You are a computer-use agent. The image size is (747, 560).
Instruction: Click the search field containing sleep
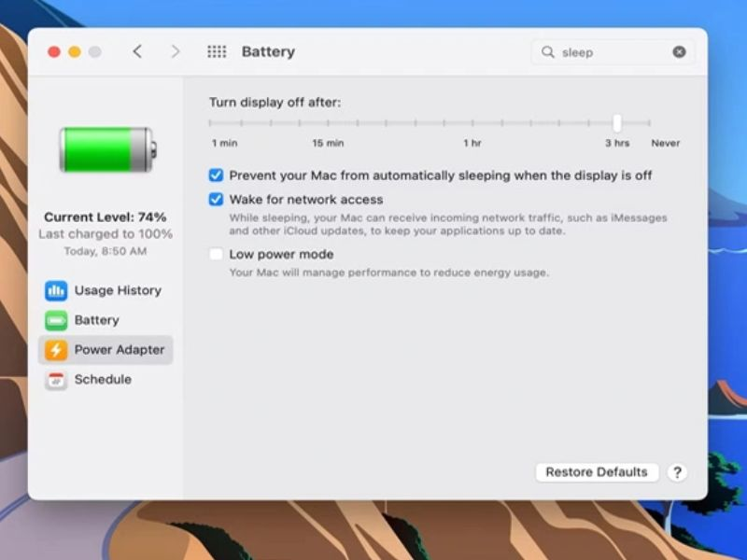pos(613,52)
